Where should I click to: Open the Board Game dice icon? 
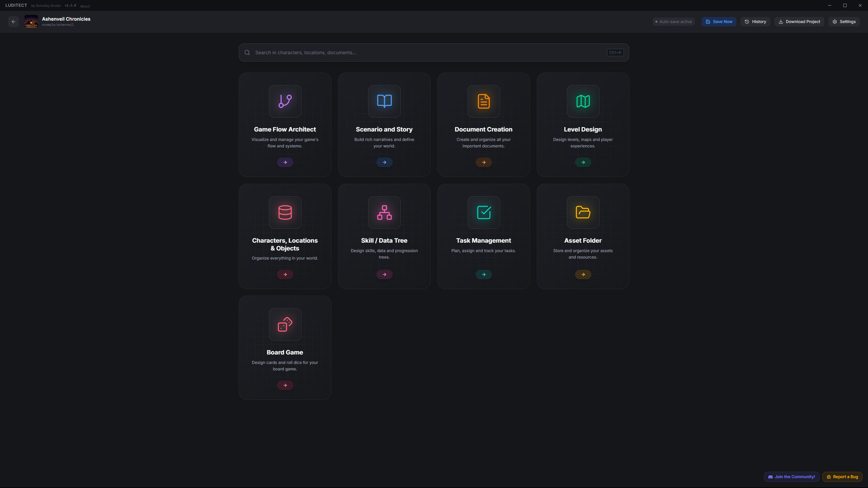[285, 324]
